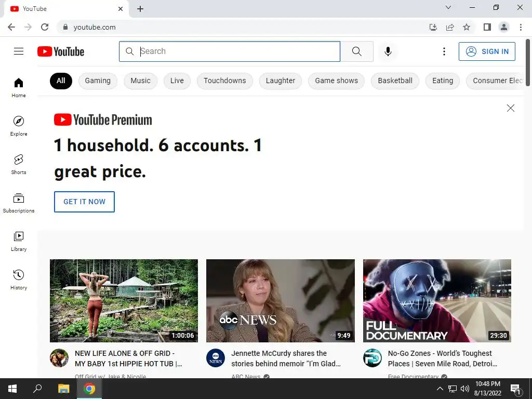The width and height of the screenshot is (532, 399).
Task: Select the Basketball filter chip
Action: tap(395, 81)
